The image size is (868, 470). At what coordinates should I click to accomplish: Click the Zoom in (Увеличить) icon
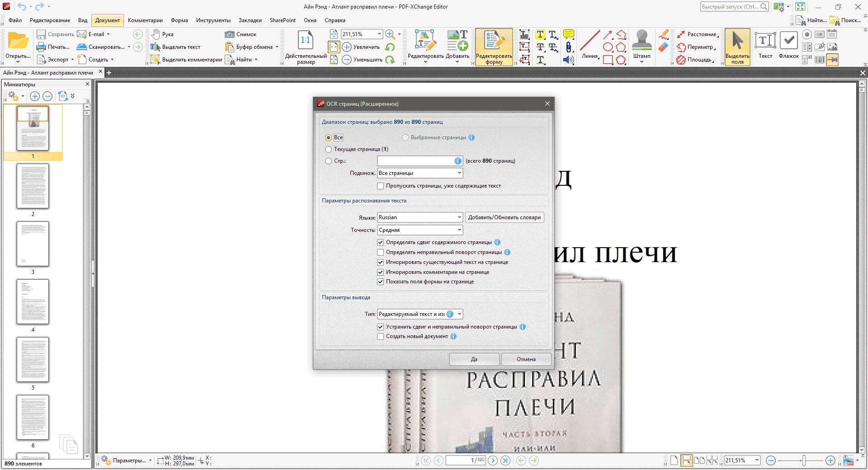(x=347, y=47)
